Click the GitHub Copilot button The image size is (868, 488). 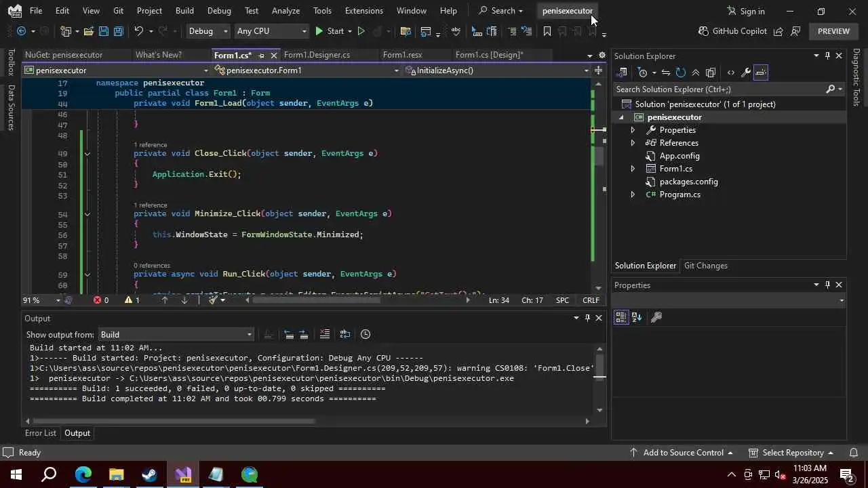(732, 31)
